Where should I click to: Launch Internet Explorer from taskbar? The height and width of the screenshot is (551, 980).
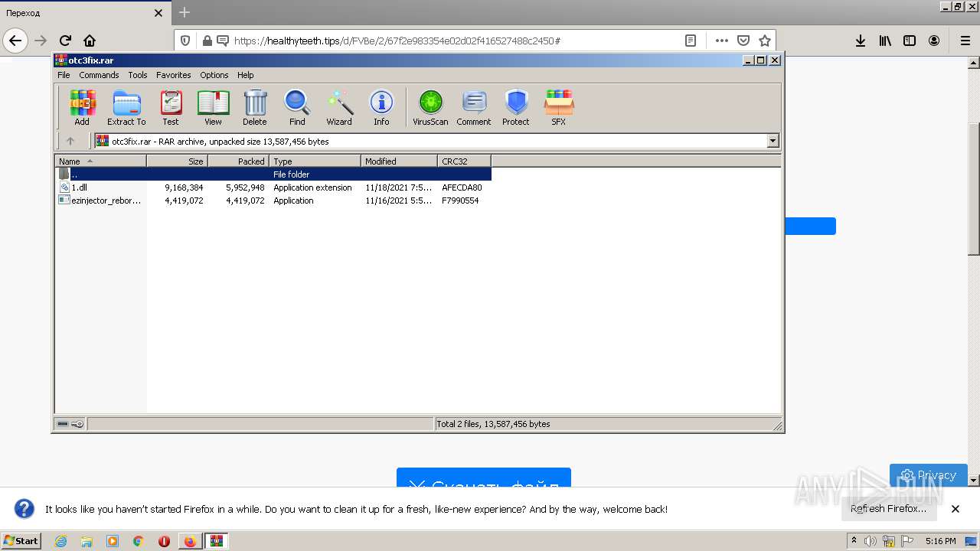(60, 541)
